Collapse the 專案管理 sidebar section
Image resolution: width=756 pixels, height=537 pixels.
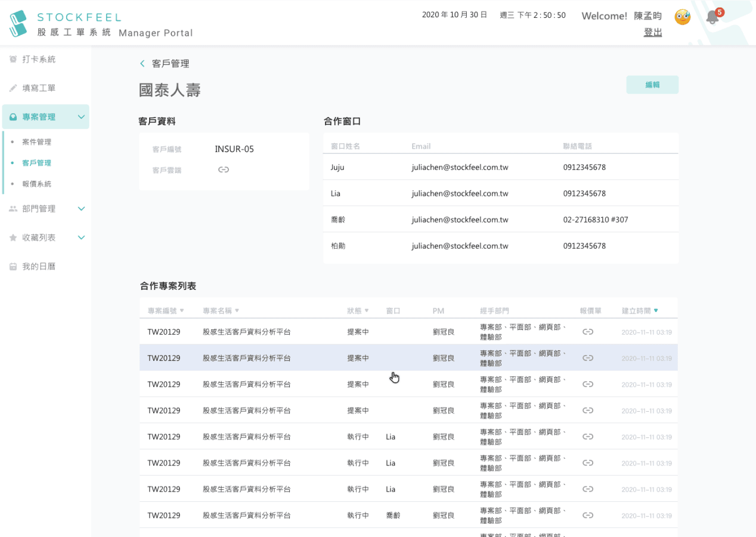81,117
